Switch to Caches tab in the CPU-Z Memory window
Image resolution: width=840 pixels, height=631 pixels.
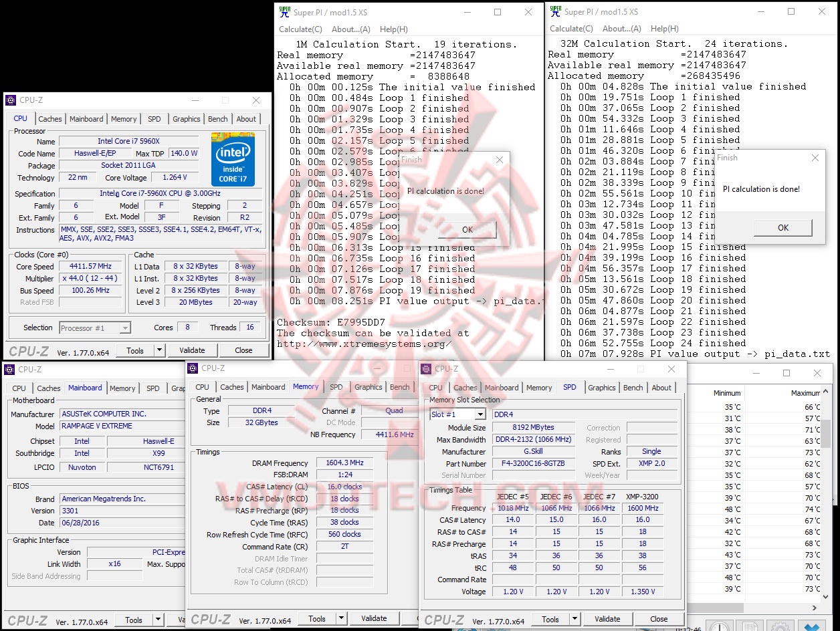pos(232,387)
